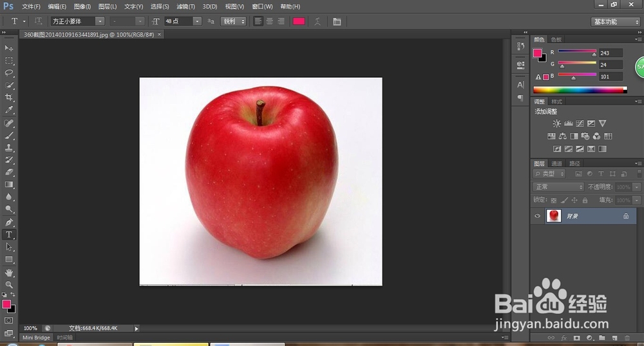The height and width of the screenshot is (346, 644).
Task: Select the Move tool
Action: pos(8,48)
